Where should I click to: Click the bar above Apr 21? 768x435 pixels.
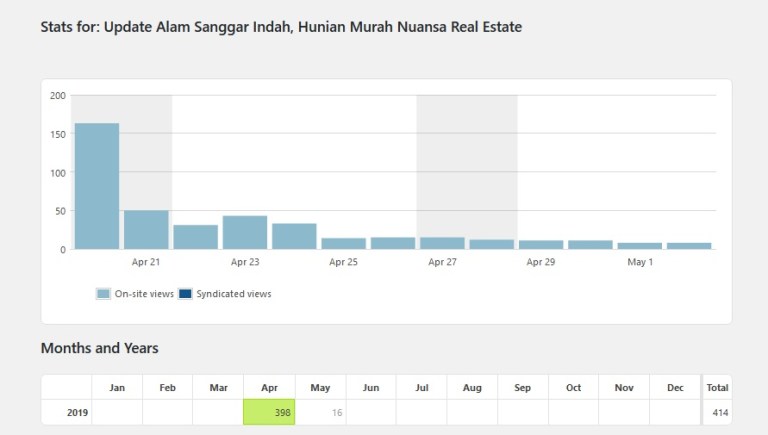click(146, 230)
